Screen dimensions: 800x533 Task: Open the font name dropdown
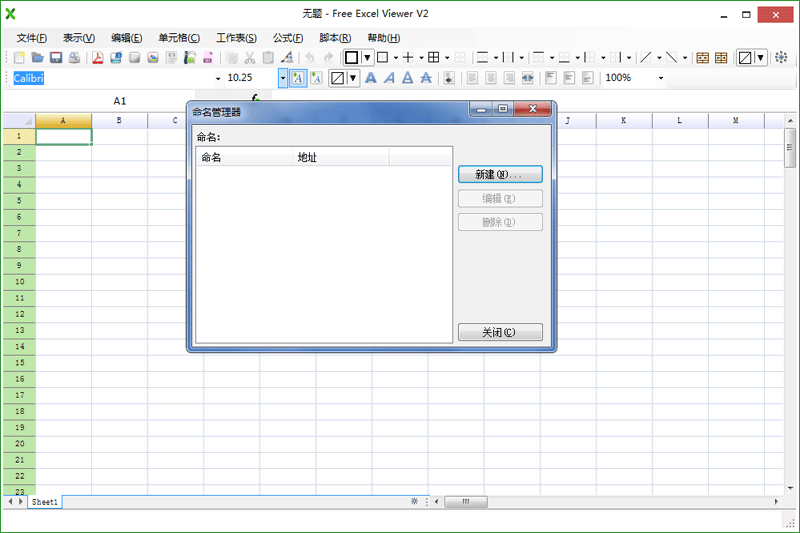pyautogui.click(x=218, y=79)
